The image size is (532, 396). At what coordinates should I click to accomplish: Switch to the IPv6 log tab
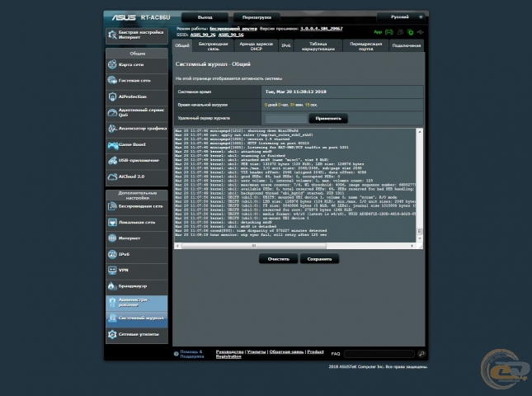click(x=286, y=46)
